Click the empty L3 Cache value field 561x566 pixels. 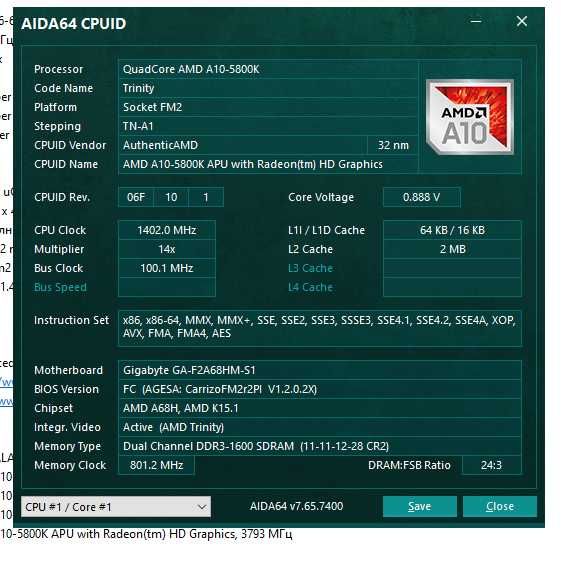[452, 268]
